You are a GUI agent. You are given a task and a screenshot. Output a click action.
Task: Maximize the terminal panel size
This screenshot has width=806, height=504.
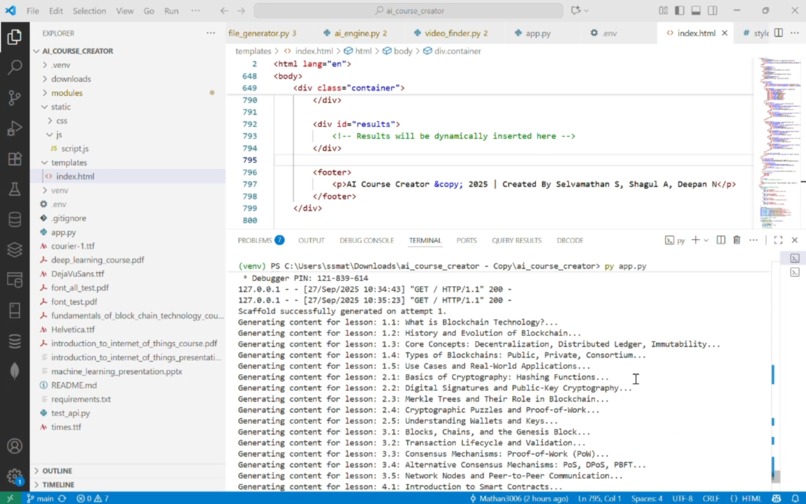pos(778,240)
